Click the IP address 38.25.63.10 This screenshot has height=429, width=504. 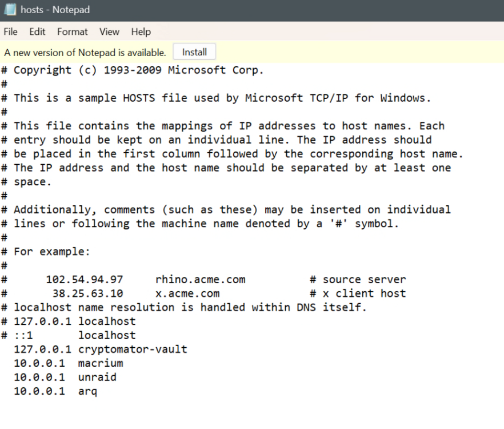(88, 293)
